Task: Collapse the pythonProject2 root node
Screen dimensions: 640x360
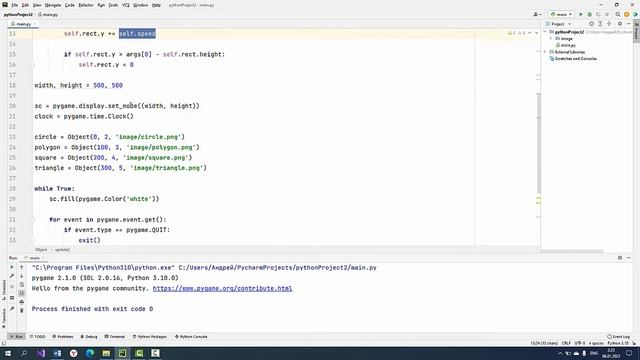Action: tap(546, 32)
